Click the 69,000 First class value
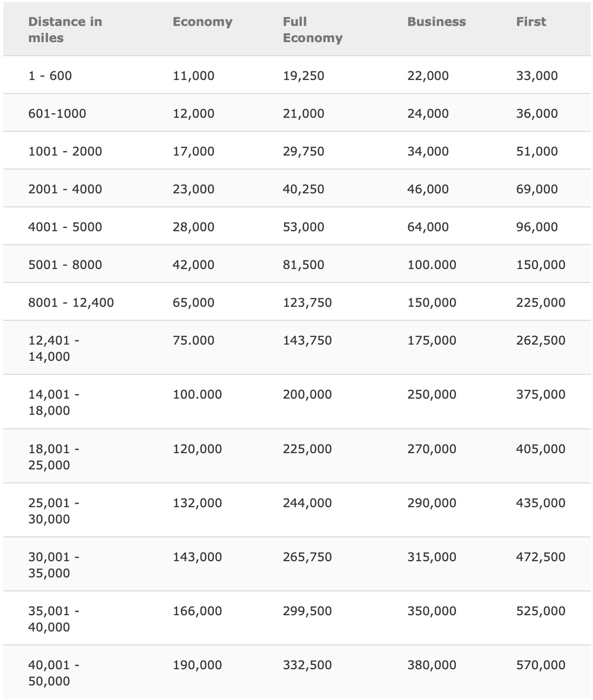The width and height of the screenshot is (593, 700). point(537,189)
